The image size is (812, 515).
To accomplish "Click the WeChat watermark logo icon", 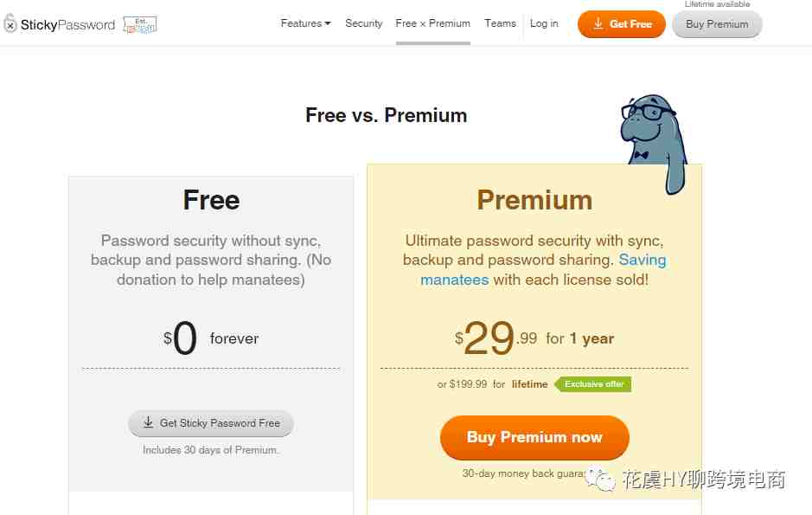I will point(599,480).
